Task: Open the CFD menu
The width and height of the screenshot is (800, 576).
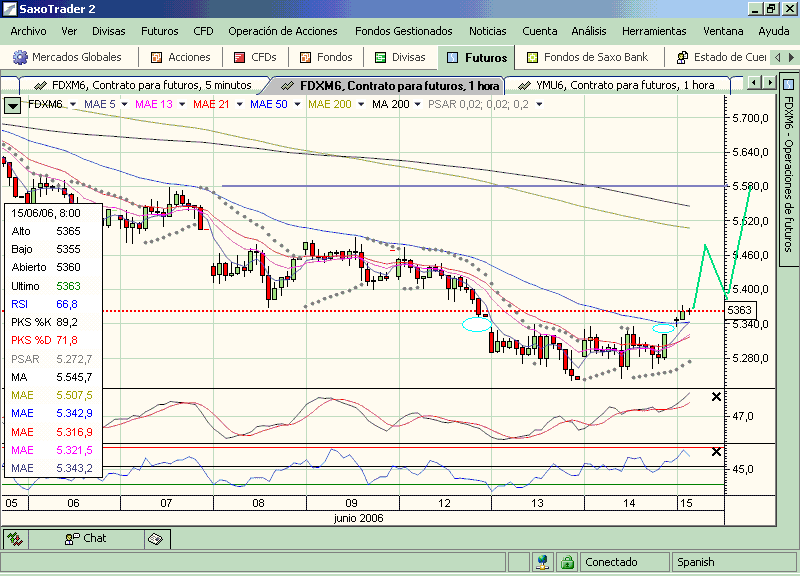Action: [203, 31]
